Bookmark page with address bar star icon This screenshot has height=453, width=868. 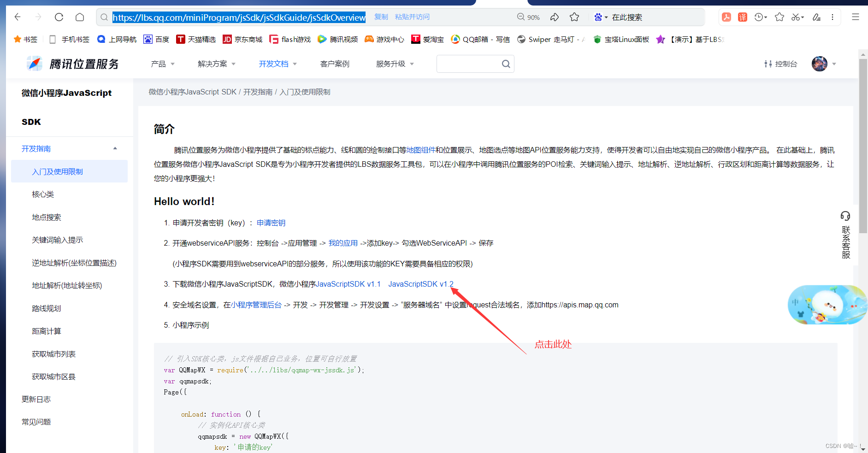click(574, 17)
